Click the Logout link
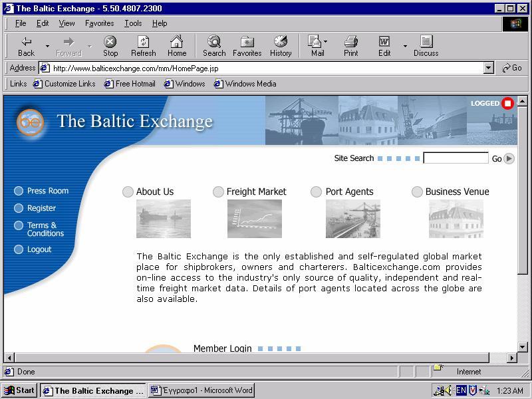 click(x=39, y=249)
